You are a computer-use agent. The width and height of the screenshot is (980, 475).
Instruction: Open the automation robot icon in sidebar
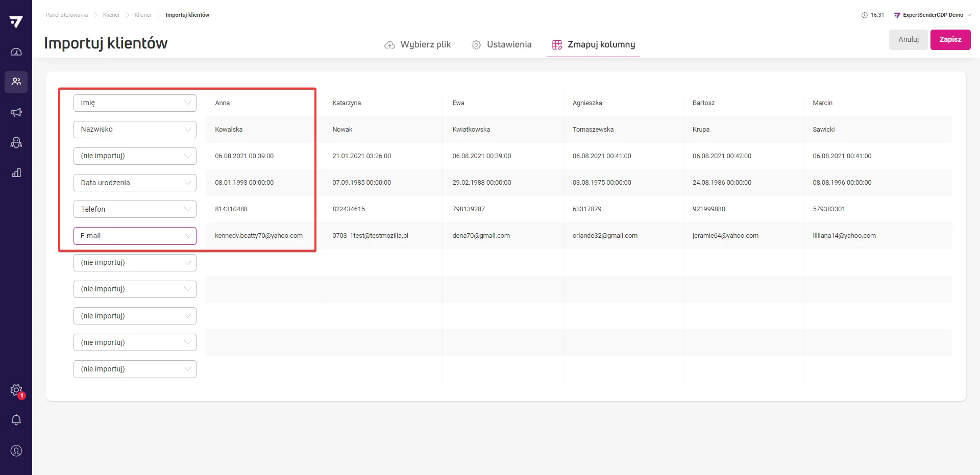point(16,142)
